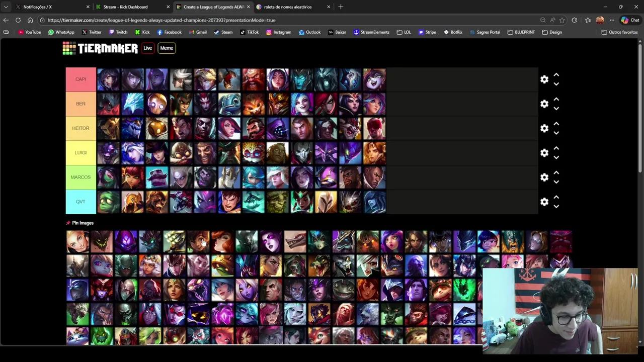Move CAPI row down with arrow
The image size is (644, 362).
pos(556,84)
